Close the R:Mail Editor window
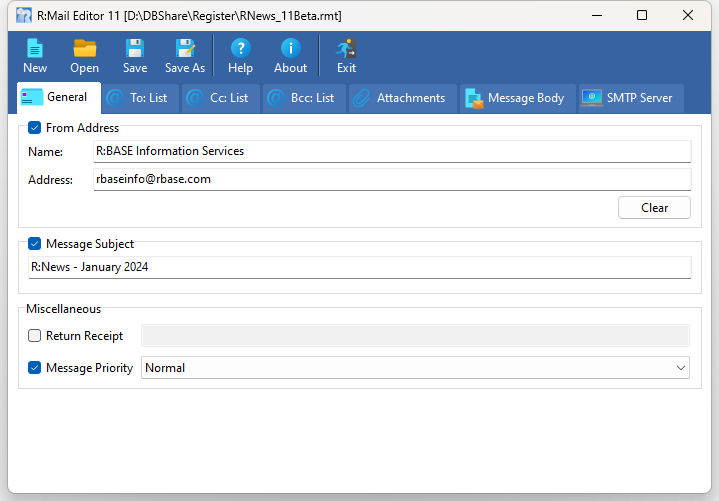719x501 pixels. (x=687, y=16)
